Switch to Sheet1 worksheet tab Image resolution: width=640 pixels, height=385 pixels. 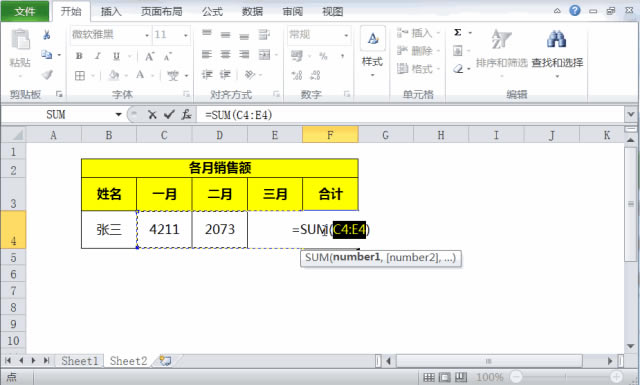point(80,361)
